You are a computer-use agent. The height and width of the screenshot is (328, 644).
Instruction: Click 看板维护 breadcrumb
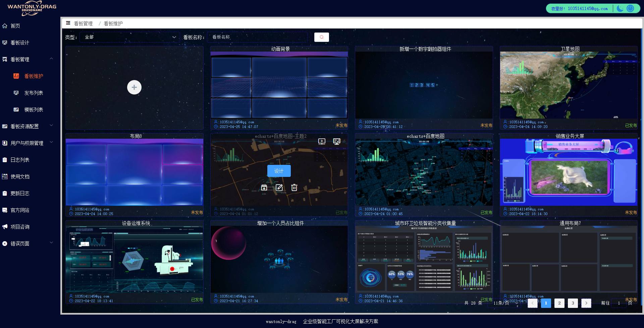(x=113, y=23)
